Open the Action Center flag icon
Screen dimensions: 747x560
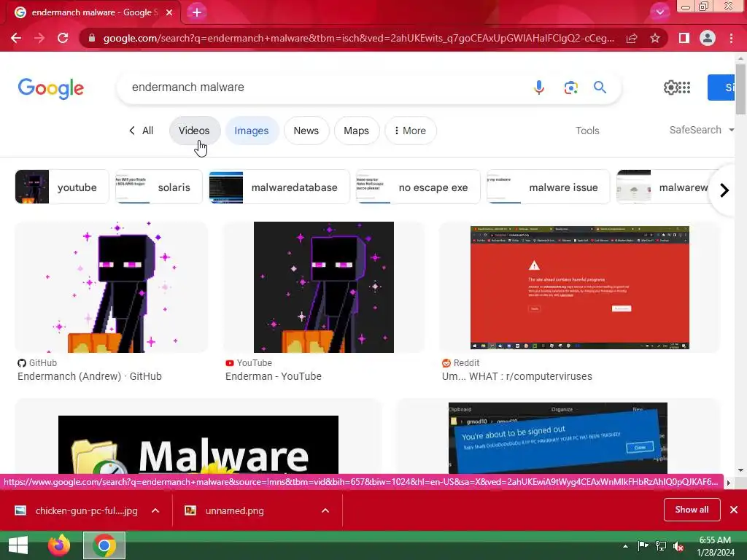click(x=643, y=546)
